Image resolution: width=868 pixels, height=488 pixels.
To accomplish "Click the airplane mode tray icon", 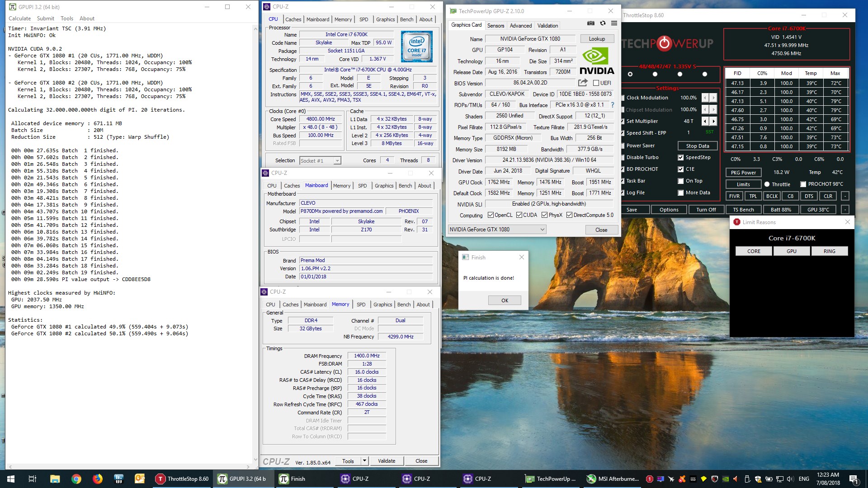I will (671, 479).
